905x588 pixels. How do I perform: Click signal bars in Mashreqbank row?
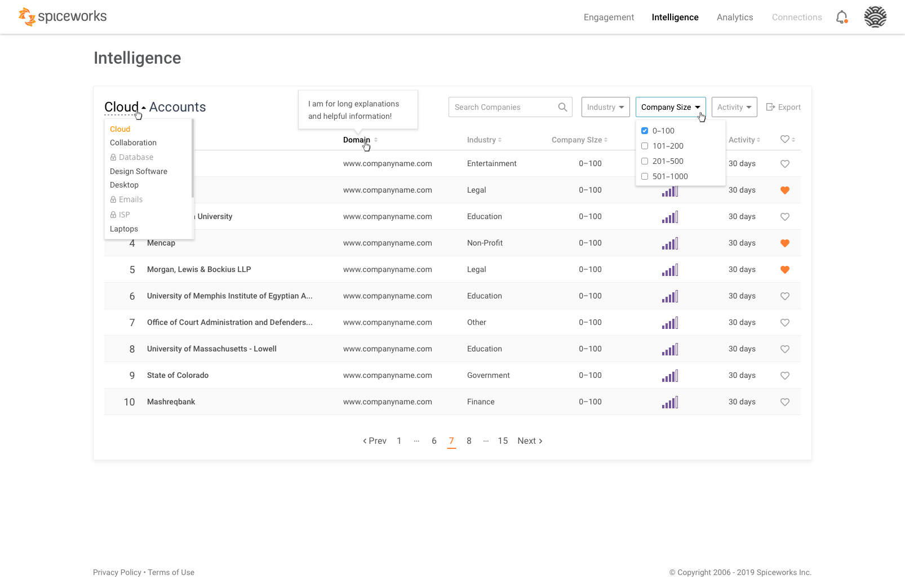[670, 402]
